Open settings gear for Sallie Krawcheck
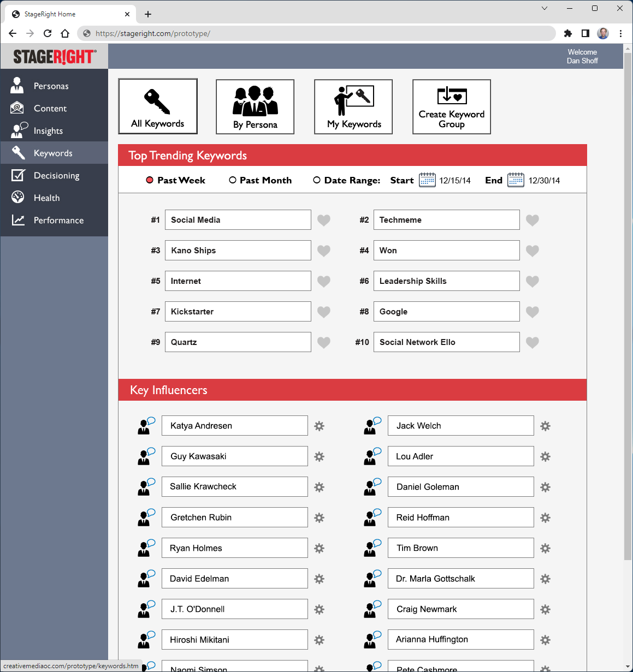The height and width of the screenshot is (672, 633). (320, 487)
